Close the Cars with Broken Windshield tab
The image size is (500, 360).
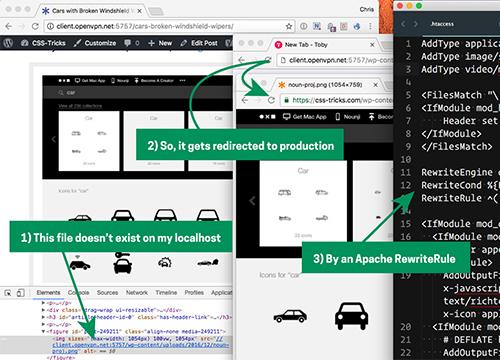tap(140, 11)
